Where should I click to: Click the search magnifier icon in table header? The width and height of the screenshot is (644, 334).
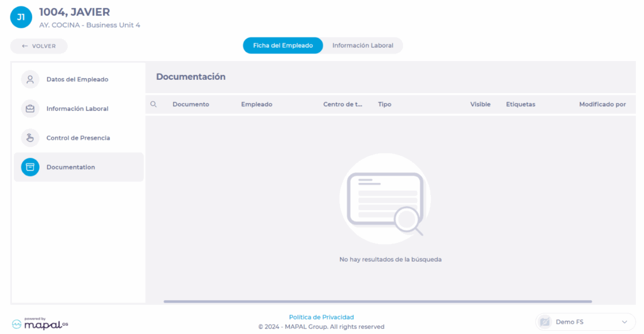click(x=153, y=104)
